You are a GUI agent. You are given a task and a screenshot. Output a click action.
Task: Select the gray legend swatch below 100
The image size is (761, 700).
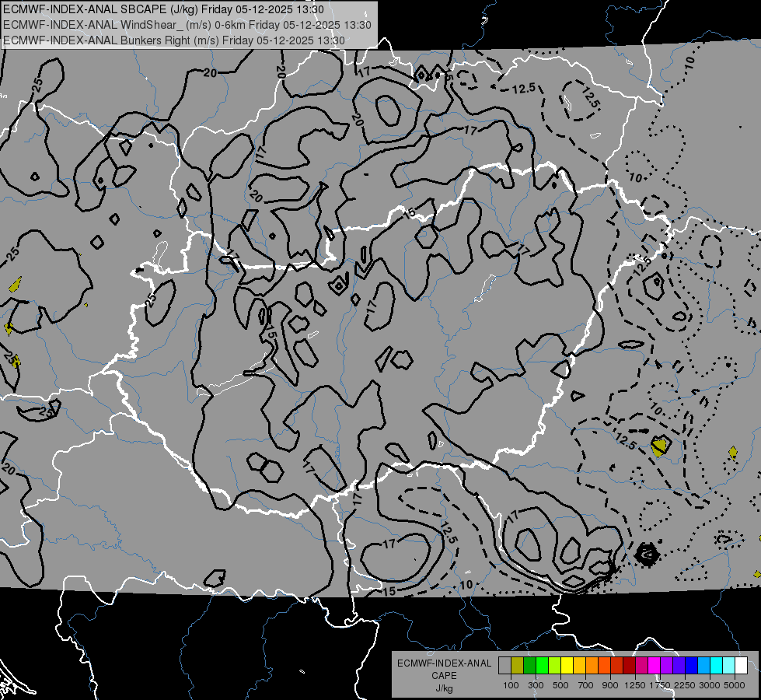tap(504, 665)
